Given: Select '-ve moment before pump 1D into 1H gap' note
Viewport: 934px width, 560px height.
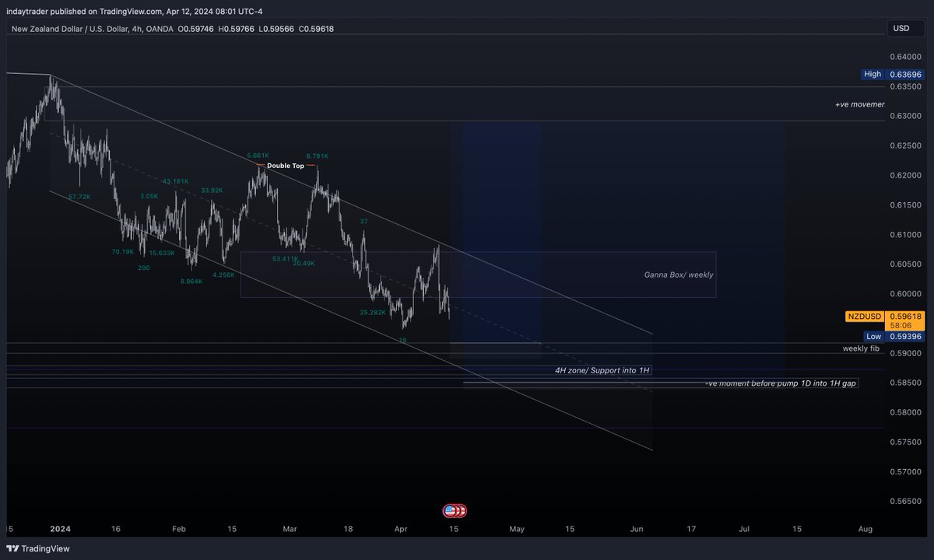Looking at the screenshot, I should (781, 383).
